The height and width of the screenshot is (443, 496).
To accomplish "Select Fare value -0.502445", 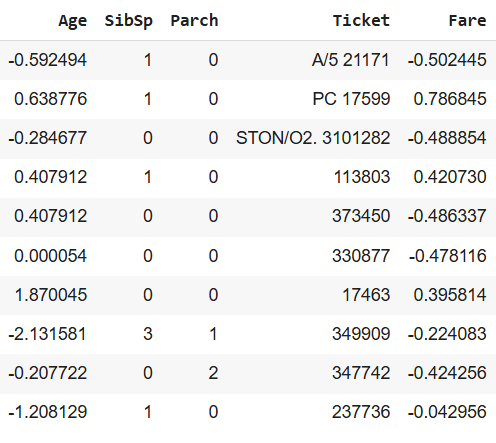I will [x=447, y=60].
